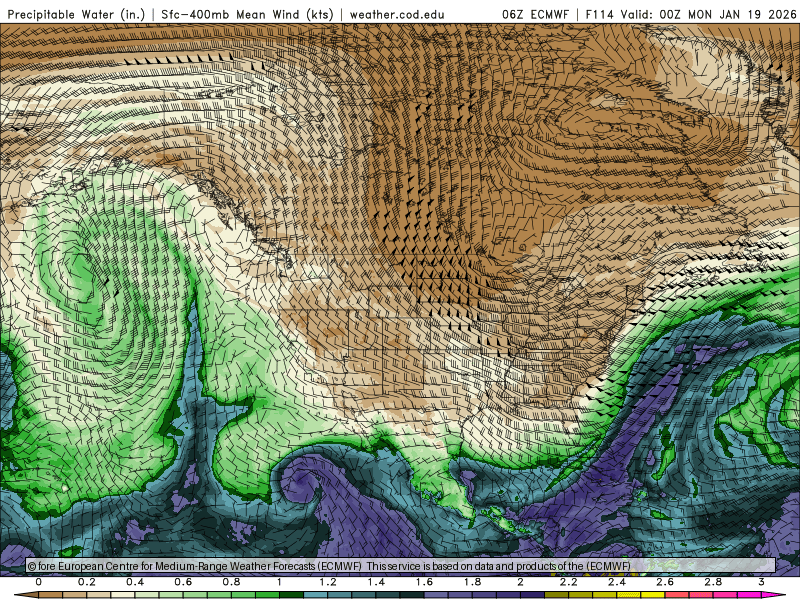Click the '06Z ECMWF' model run label

(x=535, y=14)
